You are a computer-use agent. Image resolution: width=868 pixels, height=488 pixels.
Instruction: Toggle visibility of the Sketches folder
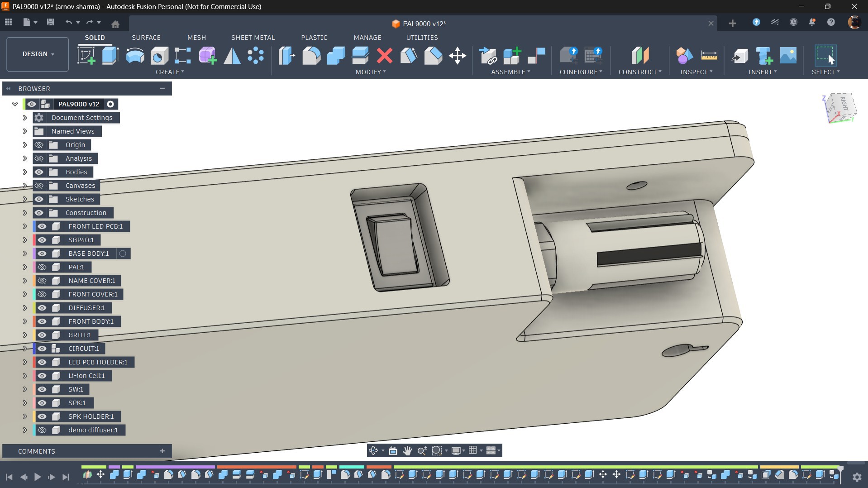click(39, 199)
